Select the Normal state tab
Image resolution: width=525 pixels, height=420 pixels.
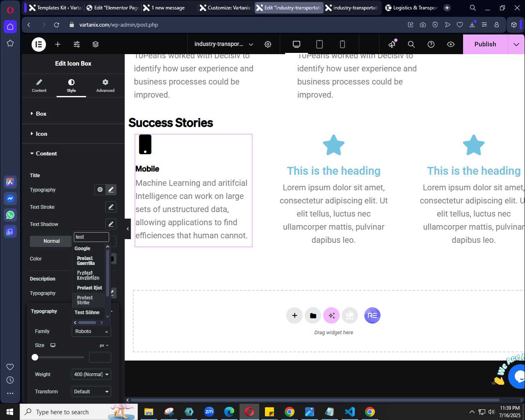pyautogui.click(x=52, y=241)
